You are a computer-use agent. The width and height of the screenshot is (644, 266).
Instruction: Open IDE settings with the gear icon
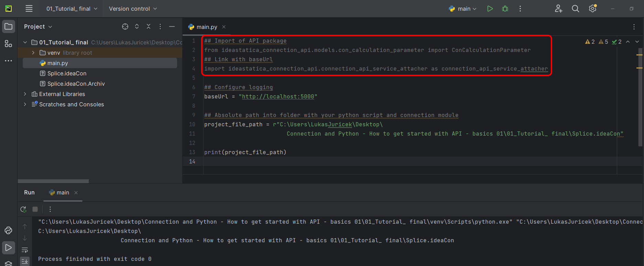[592, 9]
